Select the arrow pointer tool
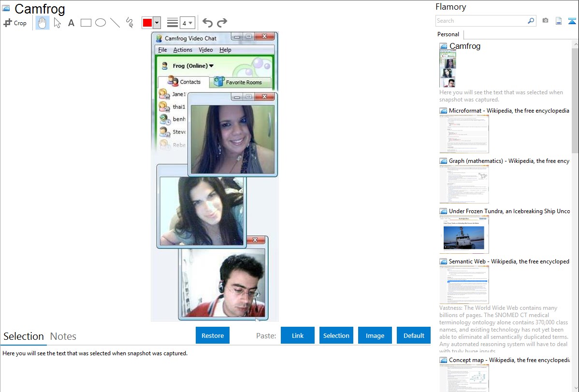The image size is (579, 392). 57,23
